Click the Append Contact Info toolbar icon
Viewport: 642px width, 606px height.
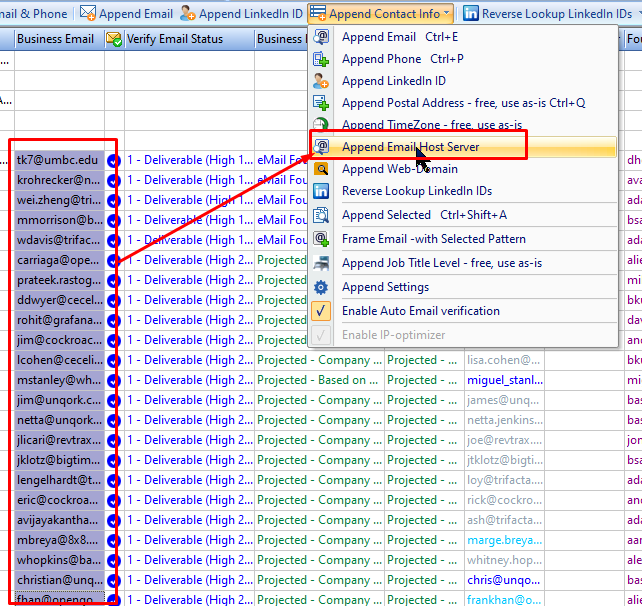[318, 13]
